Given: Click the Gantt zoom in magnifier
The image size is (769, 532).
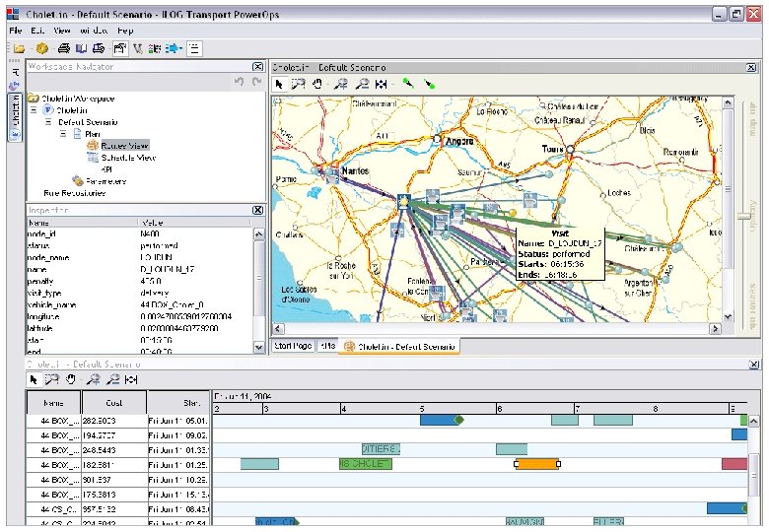Looking at the screenshot, I should pos(94,379).
